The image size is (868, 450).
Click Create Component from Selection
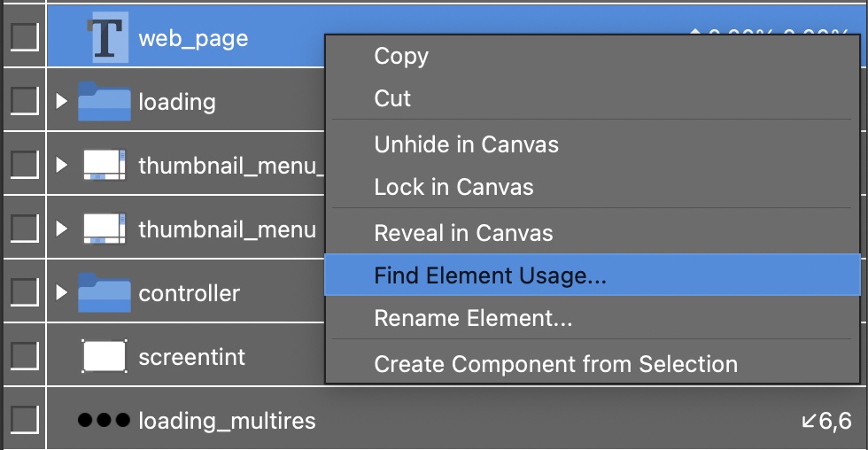tap(555, 363)
